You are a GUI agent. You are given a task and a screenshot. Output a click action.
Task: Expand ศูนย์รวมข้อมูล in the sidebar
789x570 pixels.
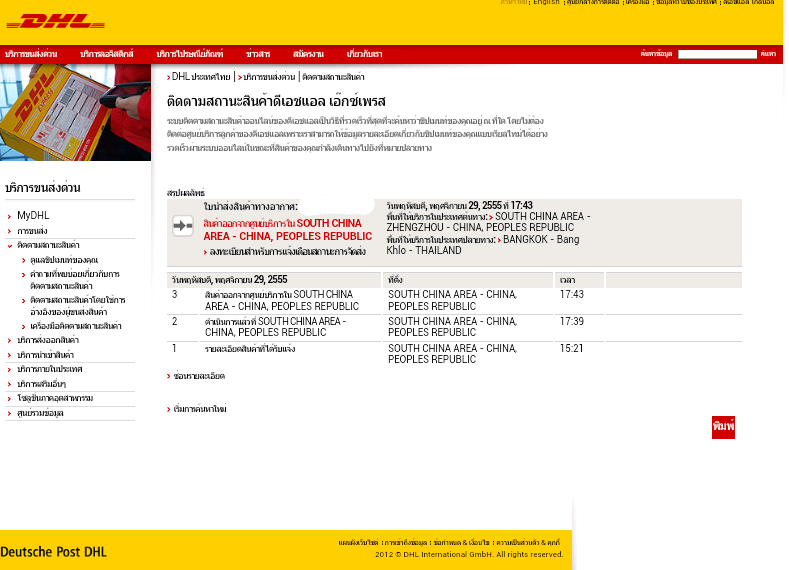40,413
